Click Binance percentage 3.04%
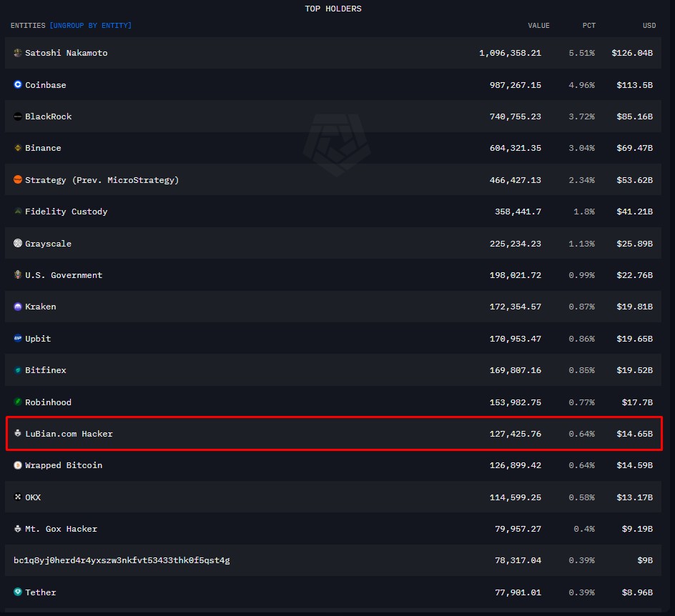The width and height of the screenshot is (675, 616). [581, 148]
